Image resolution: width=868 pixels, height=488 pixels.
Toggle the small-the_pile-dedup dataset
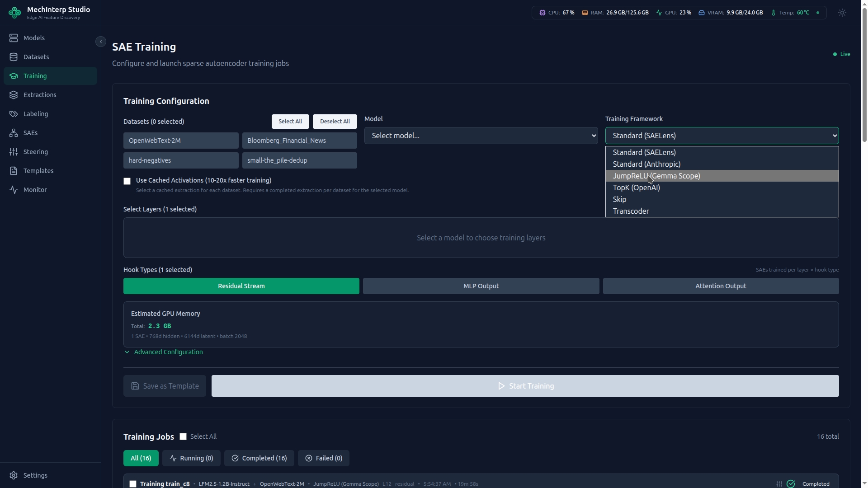pyautogui.click(x=299, y=160)
